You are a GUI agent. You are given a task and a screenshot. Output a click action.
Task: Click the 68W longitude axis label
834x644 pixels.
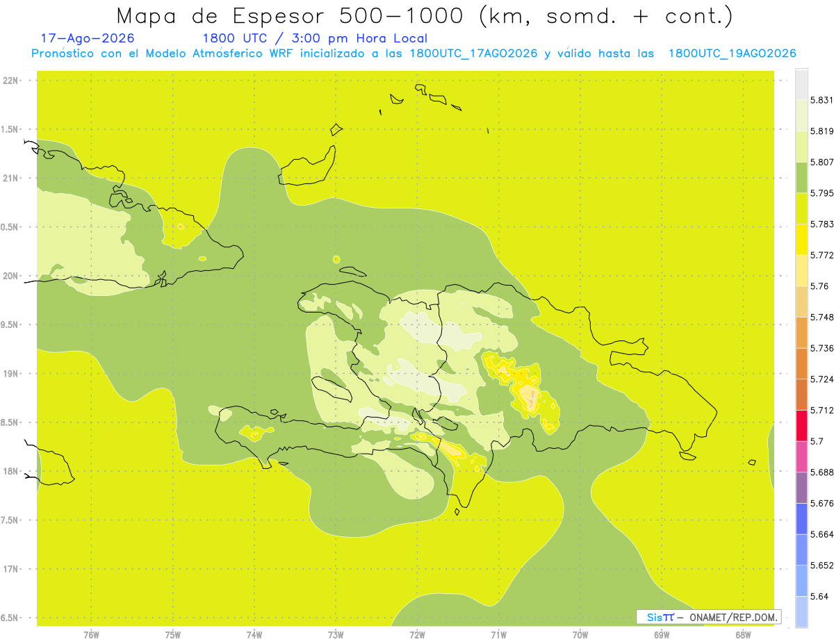tap(742, 634)
